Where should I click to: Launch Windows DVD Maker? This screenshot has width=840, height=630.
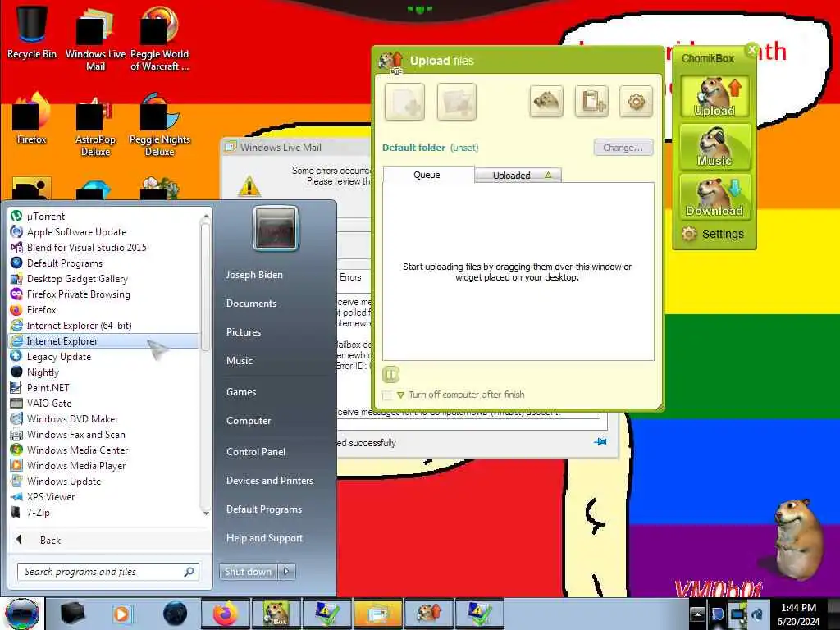(104, 419)
